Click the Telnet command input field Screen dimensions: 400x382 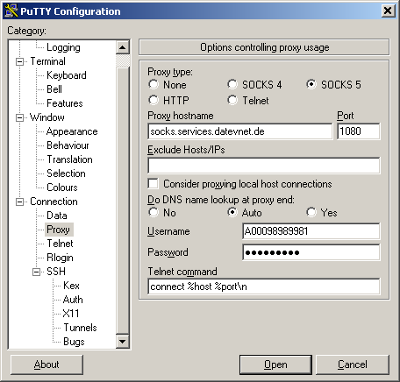[x=264, y=286]
